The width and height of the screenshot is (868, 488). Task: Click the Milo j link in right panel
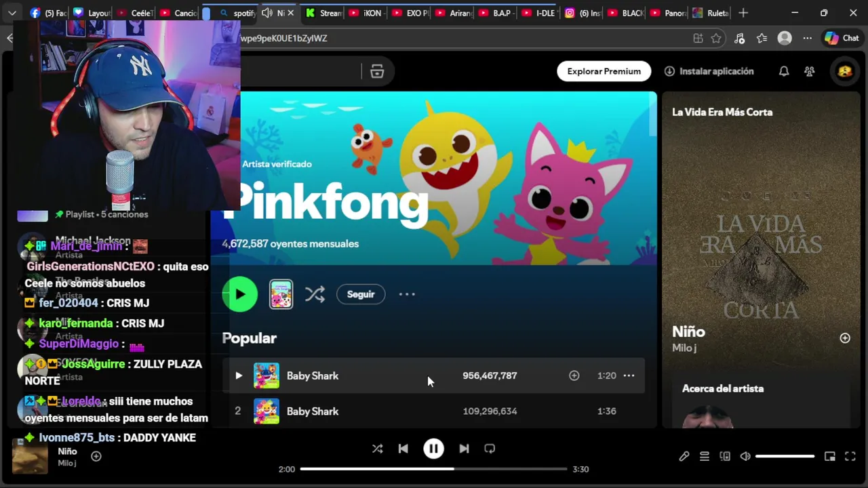(684, 348)
